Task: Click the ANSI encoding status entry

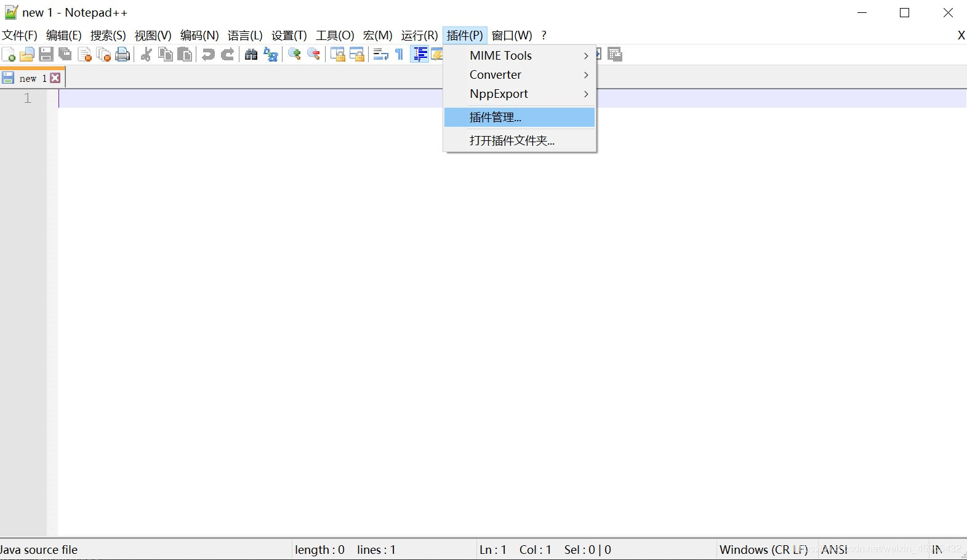Action: pos(835,550)
